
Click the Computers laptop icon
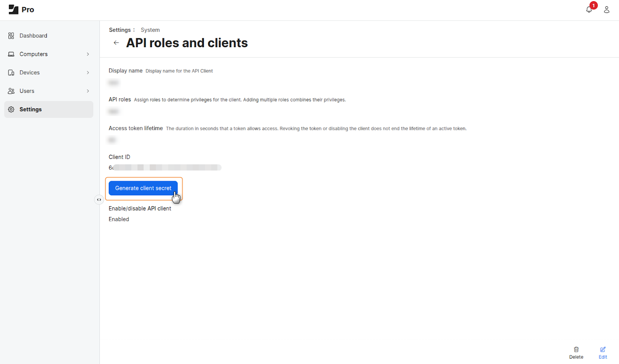click(x=11, y=54)
